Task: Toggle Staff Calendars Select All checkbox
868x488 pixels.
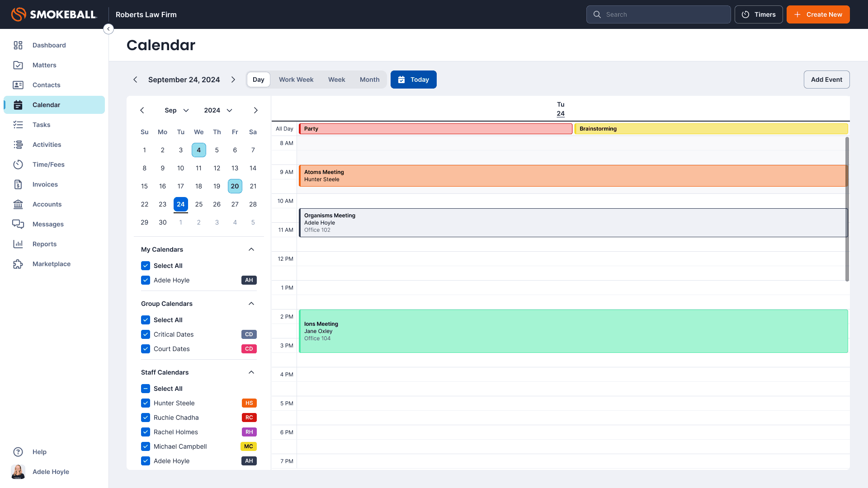Action: click(x=146, y=389)
